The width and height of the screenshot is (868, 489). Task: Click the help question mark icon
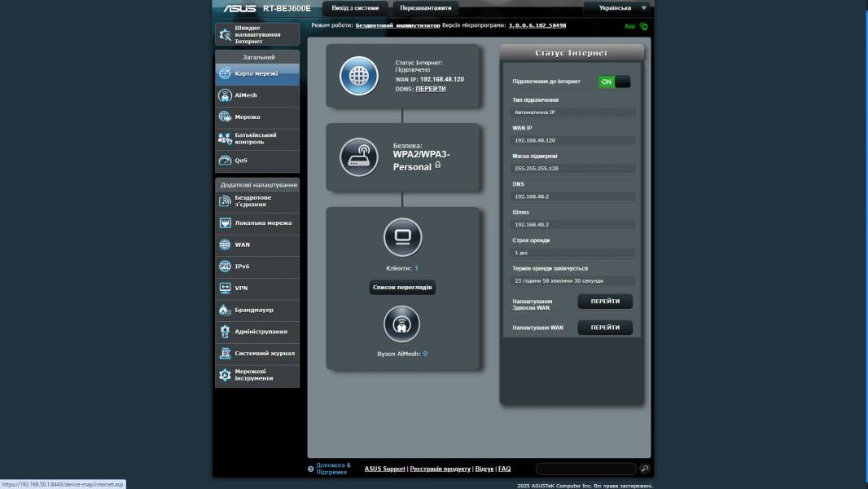click(x=310, y=469)
